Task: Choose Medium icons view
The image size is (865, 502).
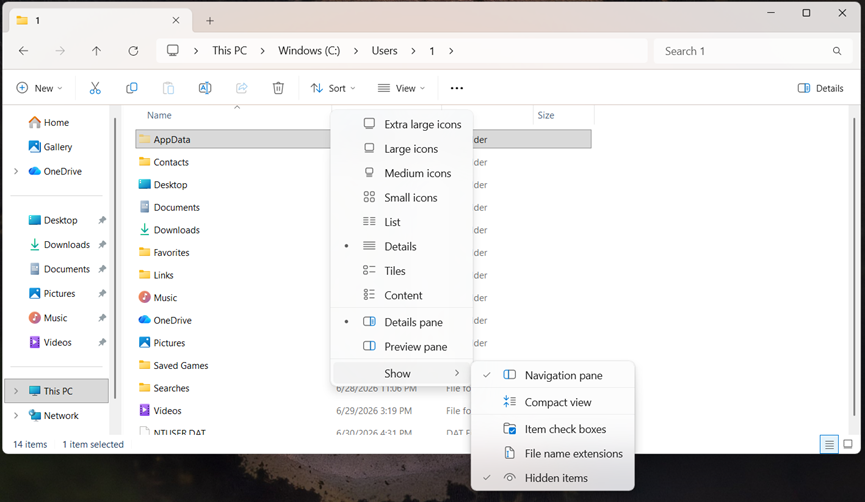Action: pyautogui.click(x=402, y=173)
